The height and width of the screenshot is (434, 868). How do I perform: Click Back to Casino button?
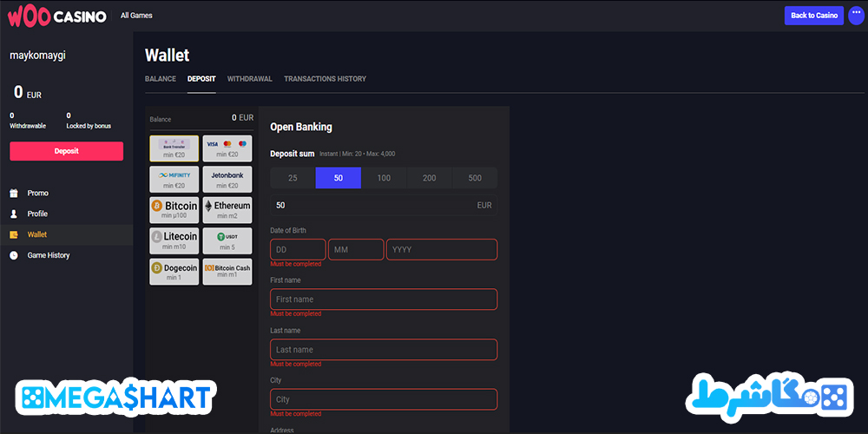(x=814, y=16)
